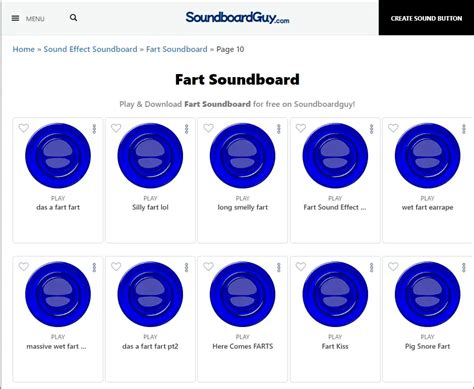474x389 pixels.
Task: Favorite the 'Here Comes FARTS' sound
Action: click(x=208, y=267)
